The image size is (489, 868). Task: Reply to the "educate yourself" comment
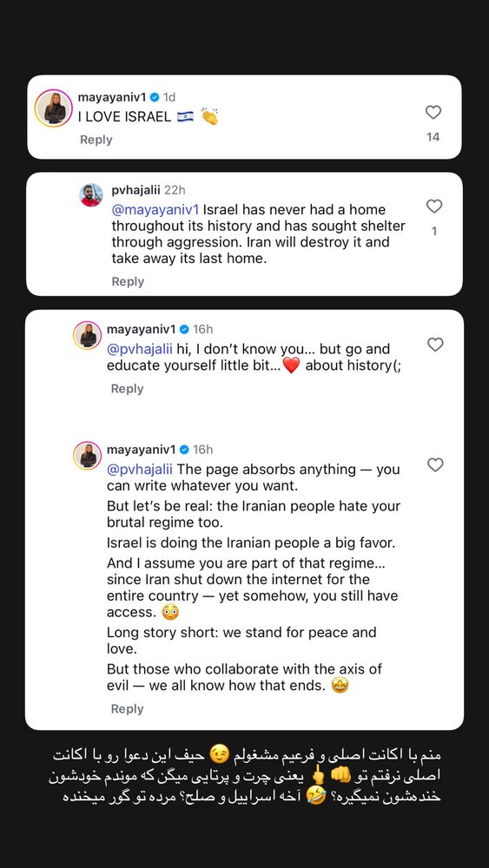pos(128,389)
